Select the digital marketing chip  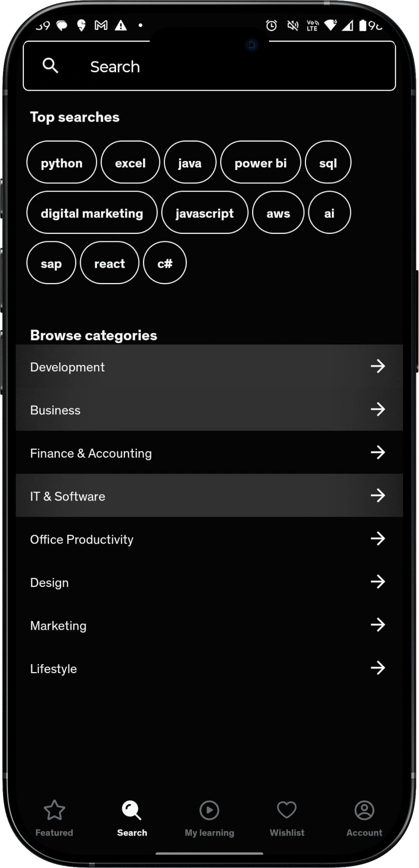(92, 213)
